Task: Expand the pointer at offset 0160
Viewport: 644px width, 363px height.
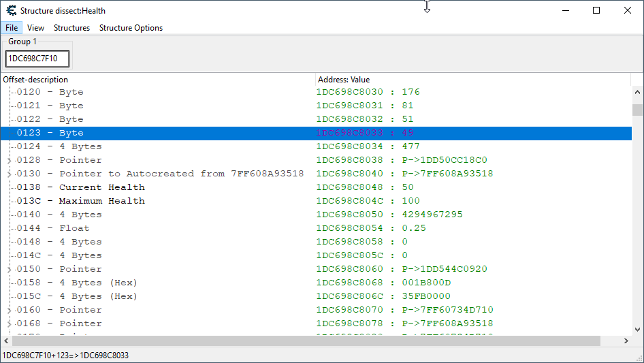Action: (x=9, y=311)
